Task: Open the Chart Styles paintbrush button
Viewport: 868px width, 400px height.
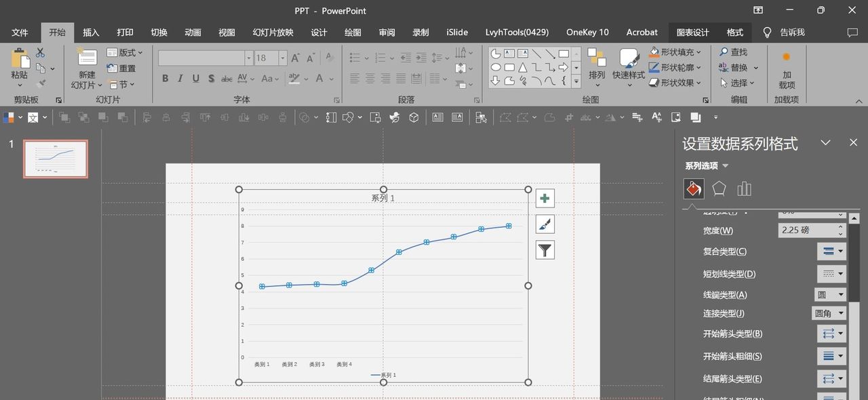Action: click(545, 224)
